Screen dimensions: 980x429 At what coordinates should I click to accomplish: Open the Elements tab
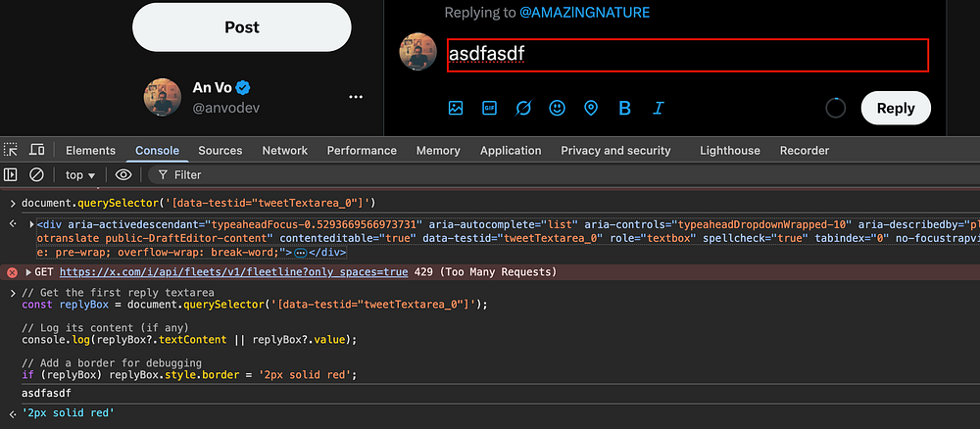[90, 151]
